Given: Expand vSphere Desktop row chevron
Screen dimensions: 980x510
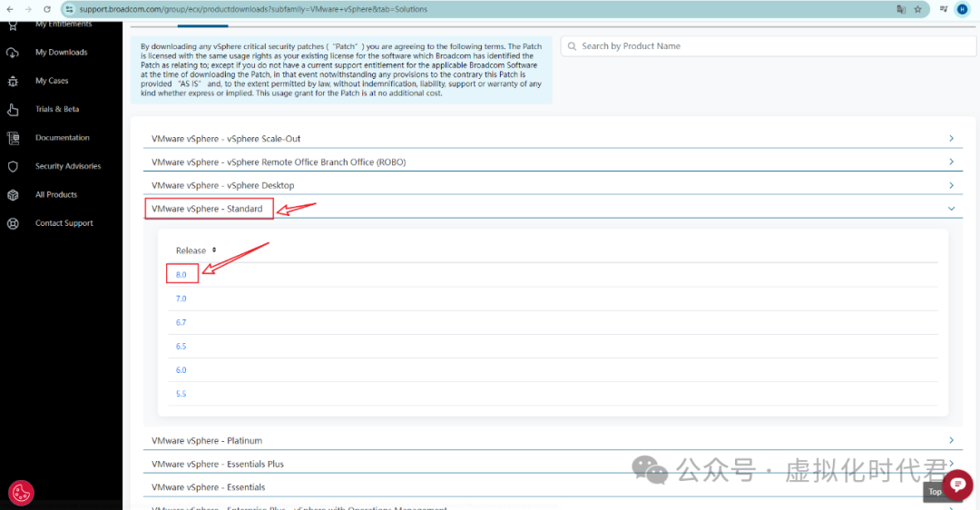Looking at the screenshot, I should (951, 185).
